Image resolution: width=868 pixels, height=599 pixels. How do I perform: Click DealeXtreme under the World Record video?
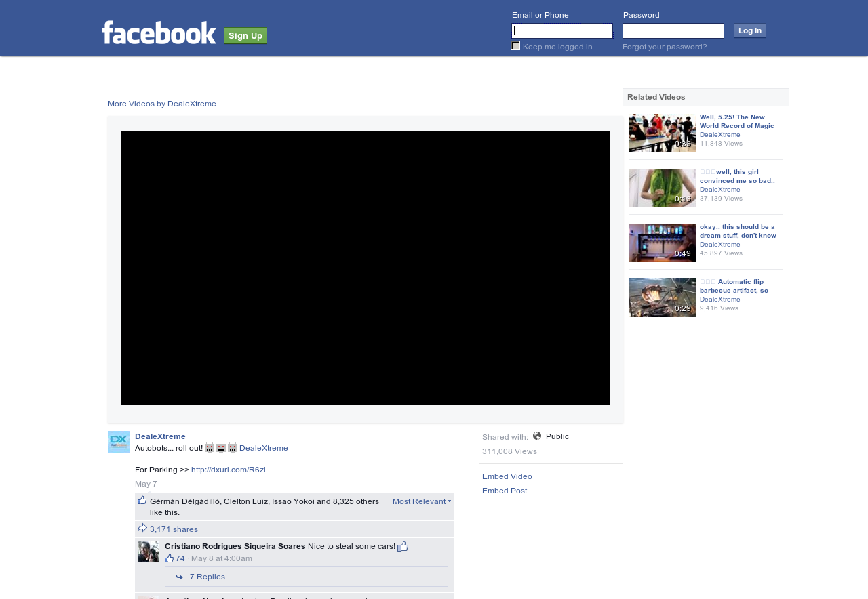(x=720, y=135)
